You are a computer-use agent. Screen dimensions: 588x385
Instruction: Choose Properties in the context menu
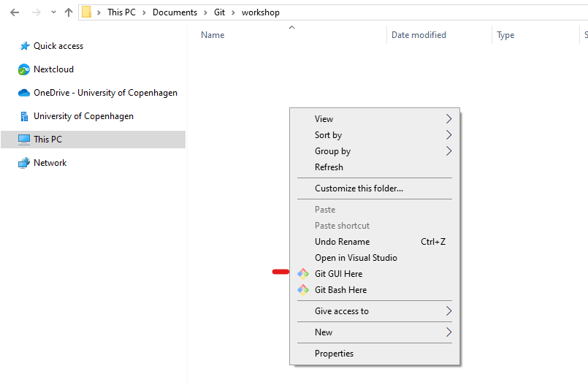[x=334, y=354]
